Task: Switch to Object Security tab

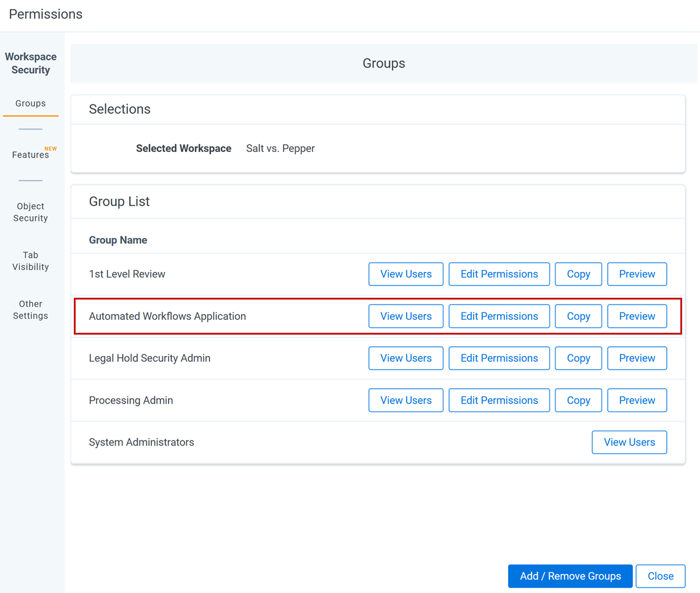Action: (x=30, y=212)
